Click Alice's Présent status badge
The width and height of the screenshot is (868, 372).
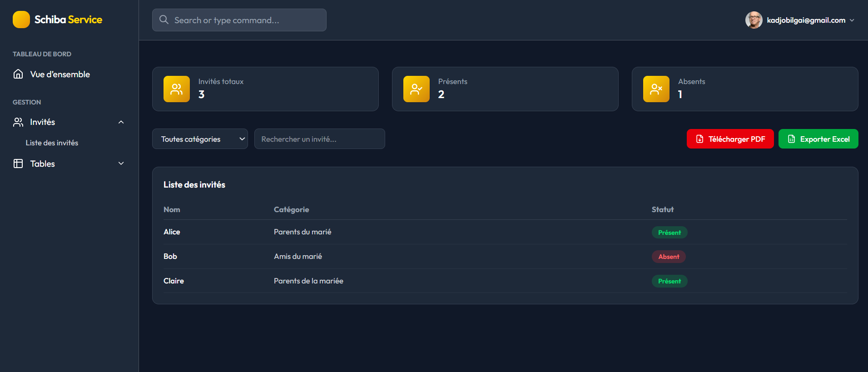(670, 232)
